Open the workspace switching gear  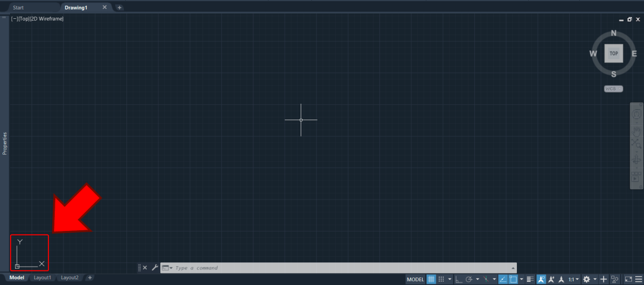point(587,279)
